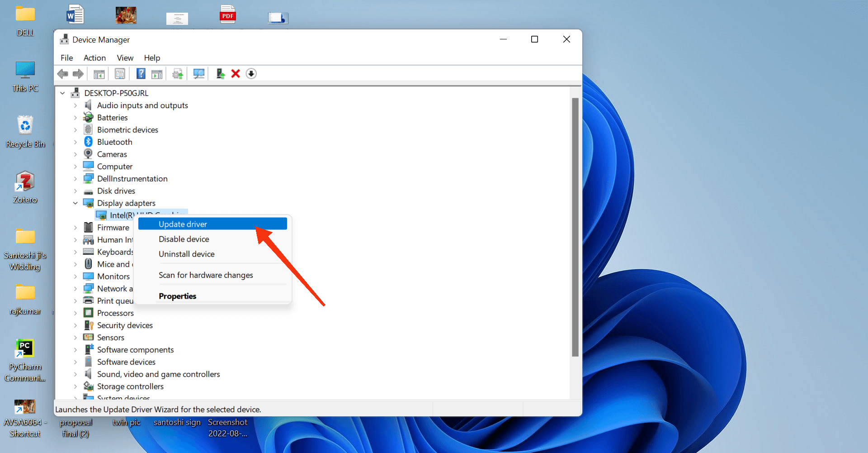Click the Back arrow toolbar icon
Image resolution: width=868 pixels, height=453 pixels.
(x=63, y=74)
